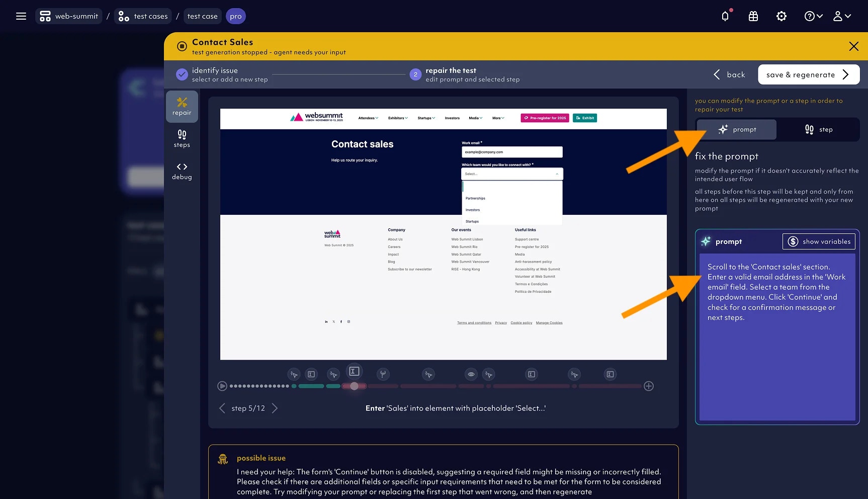The image size is (868, 499).
Task: Expand Startups menu in site preview
Action: point(426,118)
